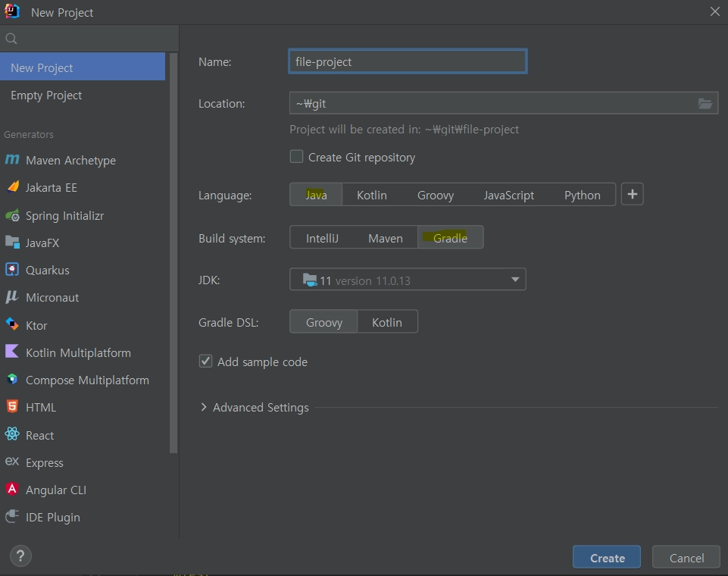Enable Create Git repository checkbox

point(297,157)
